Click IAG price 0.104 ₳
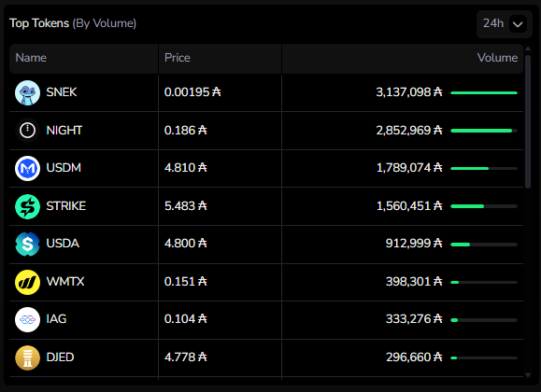 click(186, 319)
